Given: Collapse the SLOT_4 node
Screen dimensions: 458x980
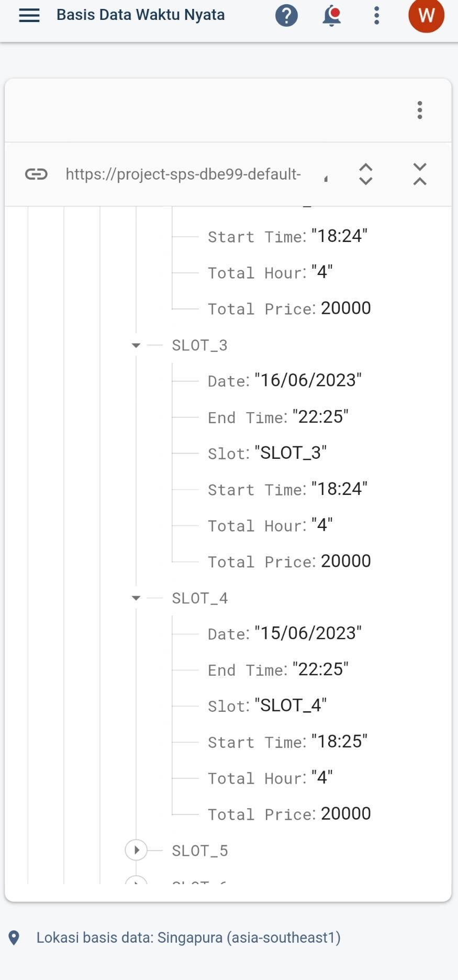Looking at the screenshot, I should (x=136, y=598).
